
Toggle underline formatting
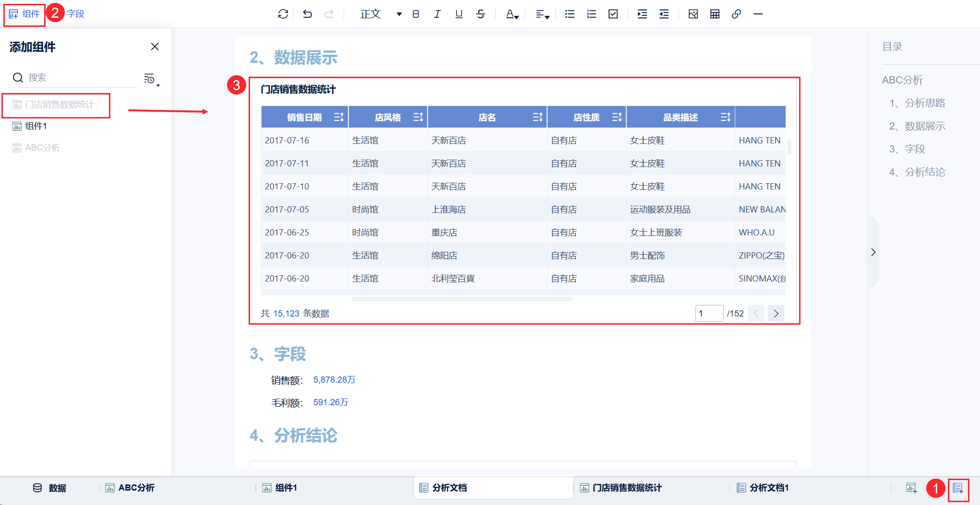tap(459, 14)
